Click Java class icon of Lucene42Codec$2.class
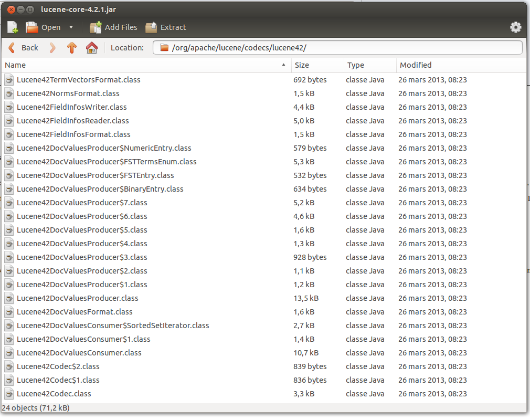 tap(9, 366)
